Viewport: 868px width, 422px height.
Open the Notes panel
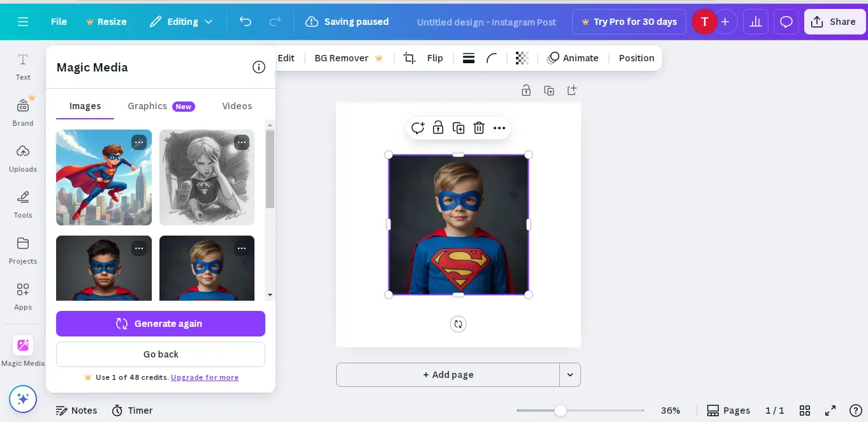[77, 411]
